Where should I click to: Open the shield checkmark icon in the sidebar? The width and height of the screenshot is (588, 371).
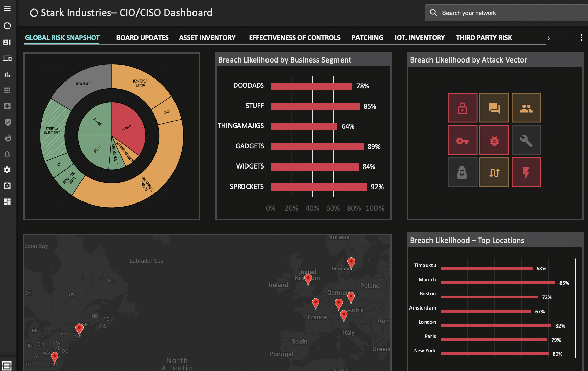(x=7, y=122)
